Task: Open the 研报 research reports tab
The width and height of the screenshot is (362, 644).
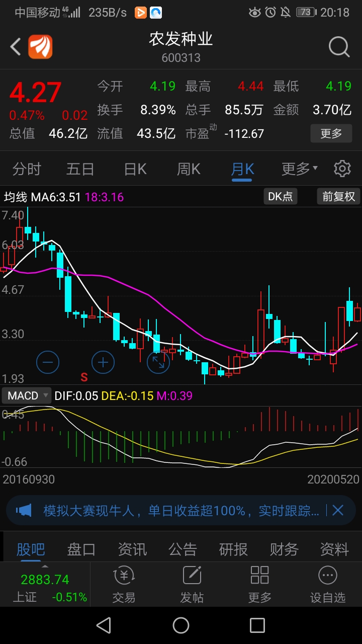Action: [x=233, y=549]
